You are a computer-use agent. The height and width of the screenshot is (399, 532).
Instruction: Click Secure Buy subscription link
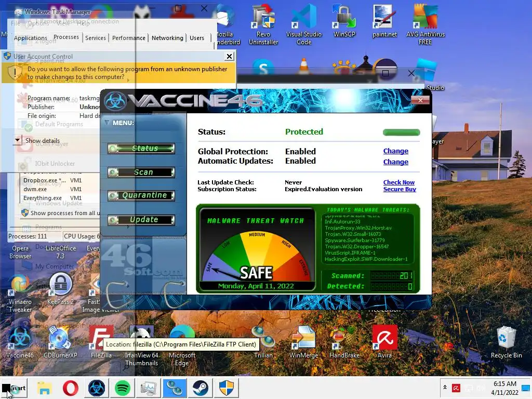pyautogui.click(x=400, y=189)
